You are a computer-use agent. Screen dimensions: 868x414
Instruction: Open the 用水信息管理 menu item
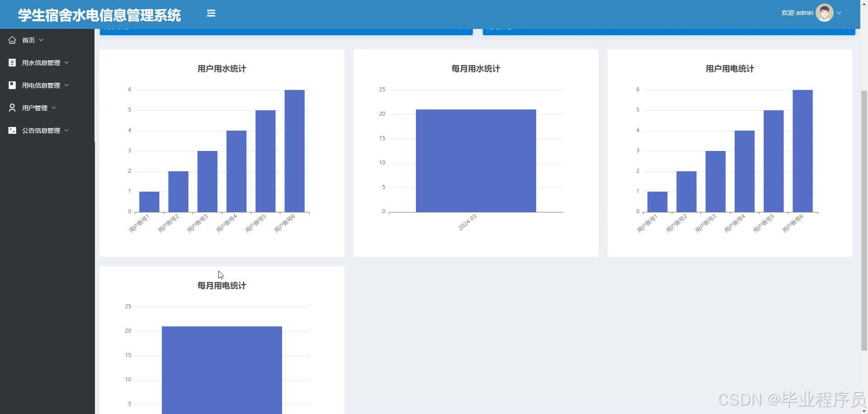click(x=47, y=63)
